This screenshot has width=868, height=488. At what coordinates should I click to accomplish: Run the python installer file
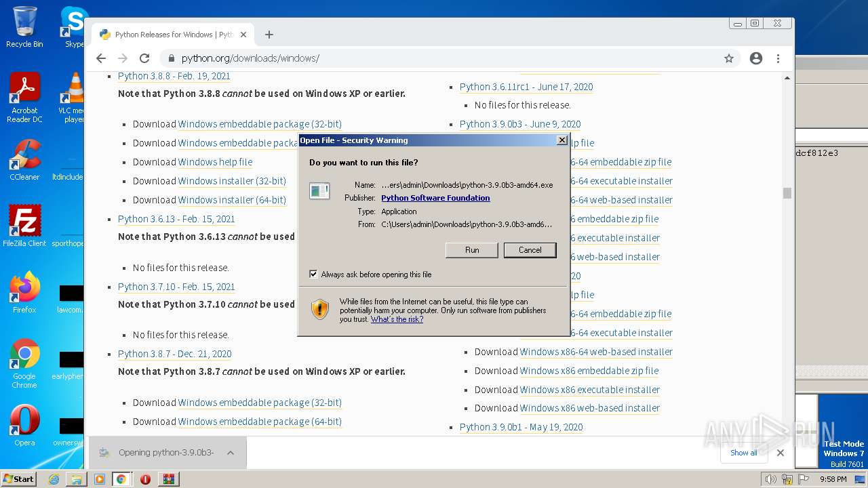(472, 250)
